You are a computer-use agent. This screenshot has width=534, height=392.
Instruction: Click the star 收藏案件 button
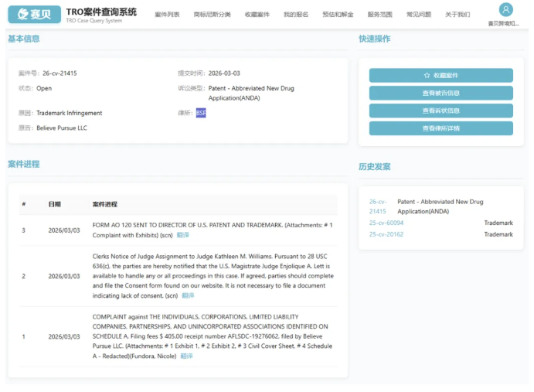click(440, 75)
